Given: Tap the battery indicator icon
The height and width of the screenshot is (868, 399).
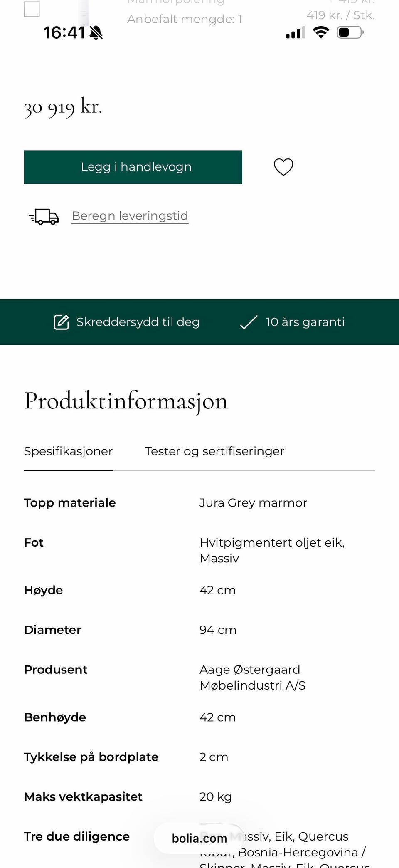Looking at the screenshot, I should 350,32.
